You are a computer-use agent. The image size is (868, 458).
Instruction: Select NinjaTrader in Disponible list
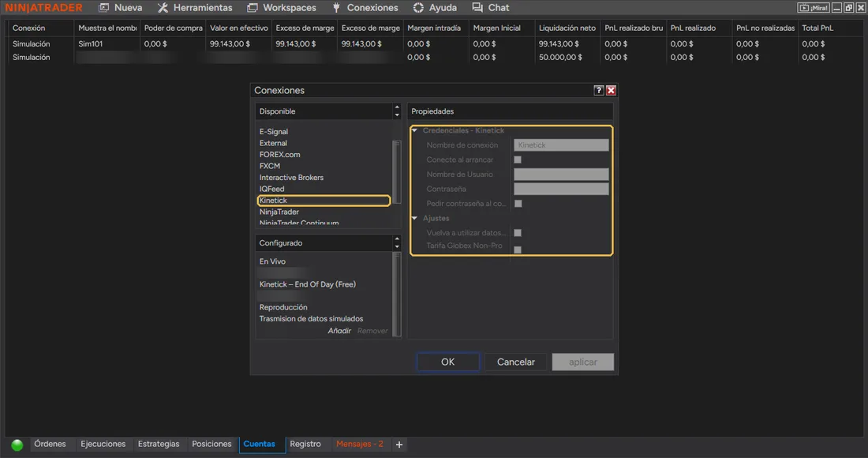(x=279, y=212)
